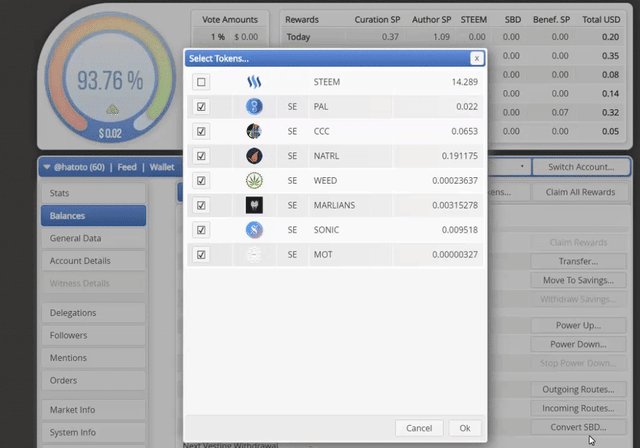The height and width of the screenshot is (448, 640).
Task: Open the System Info tab
Action: point(93,432)
